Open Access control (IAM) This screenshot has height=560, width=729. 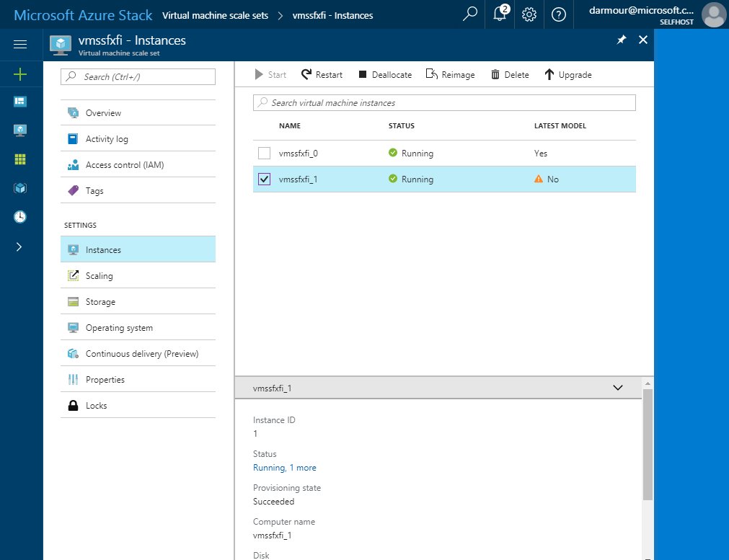click(x=138, y=165)
